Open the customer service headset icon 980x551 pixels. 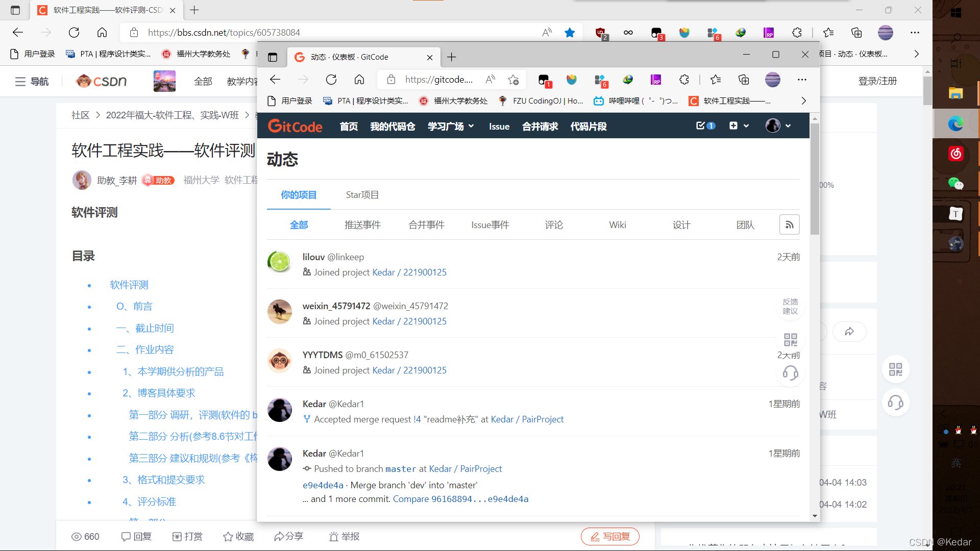pos(790,373)
